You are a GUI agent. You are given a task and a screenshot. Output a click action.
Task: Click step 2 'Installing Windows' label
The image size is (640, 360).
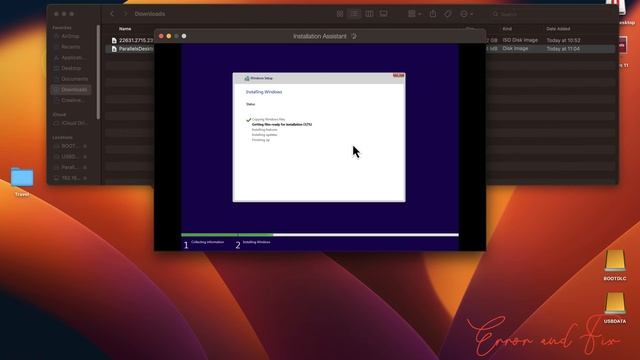coord(256,242)
